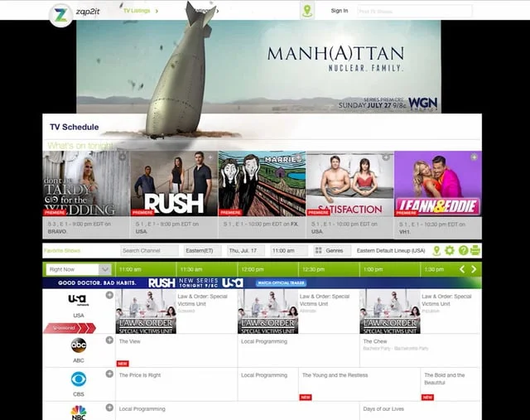Image resolution: width=530 pixels, height=420 pixels.
Task: Select Local Programming in the ABC row
Action: pyautogui.click(x=264, y=341)
